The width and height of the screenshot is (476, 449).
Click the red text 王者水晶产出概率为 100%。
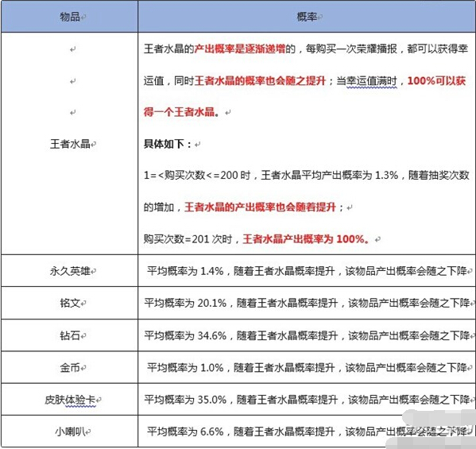(x=306, y=239)
